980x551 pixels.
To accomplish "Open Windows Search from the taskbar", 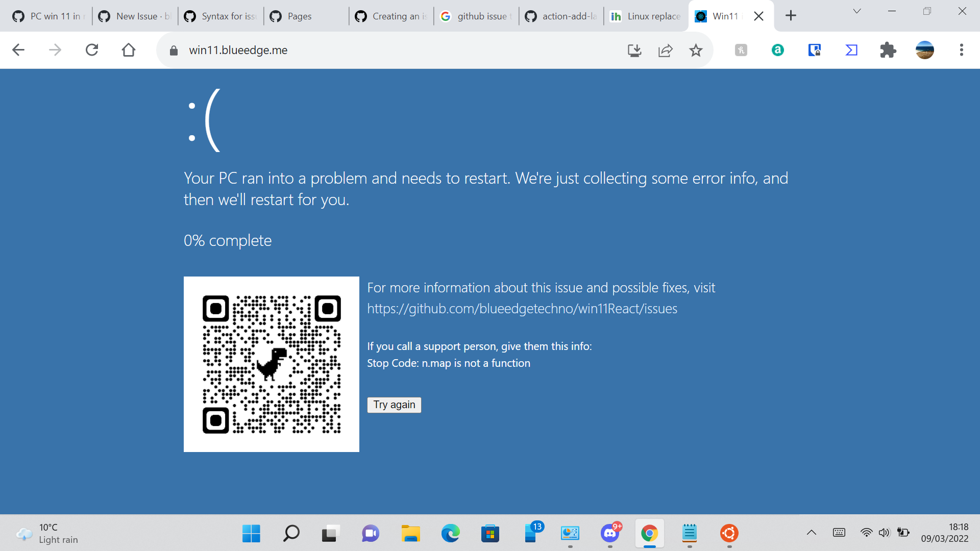I will click(x=290, y=534).
